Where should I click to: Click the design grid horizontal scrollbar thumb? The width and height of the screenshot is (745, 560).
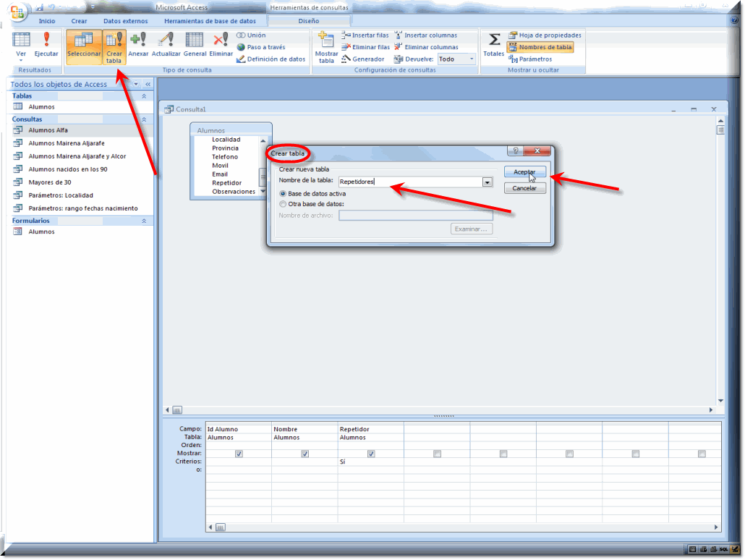(221, 527)
